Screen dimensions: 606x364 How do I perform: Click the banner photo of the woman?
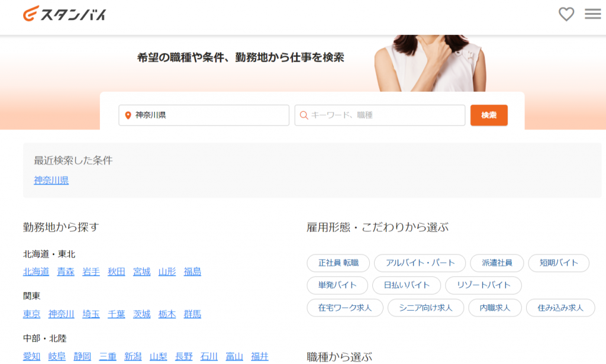coord(430,63)
